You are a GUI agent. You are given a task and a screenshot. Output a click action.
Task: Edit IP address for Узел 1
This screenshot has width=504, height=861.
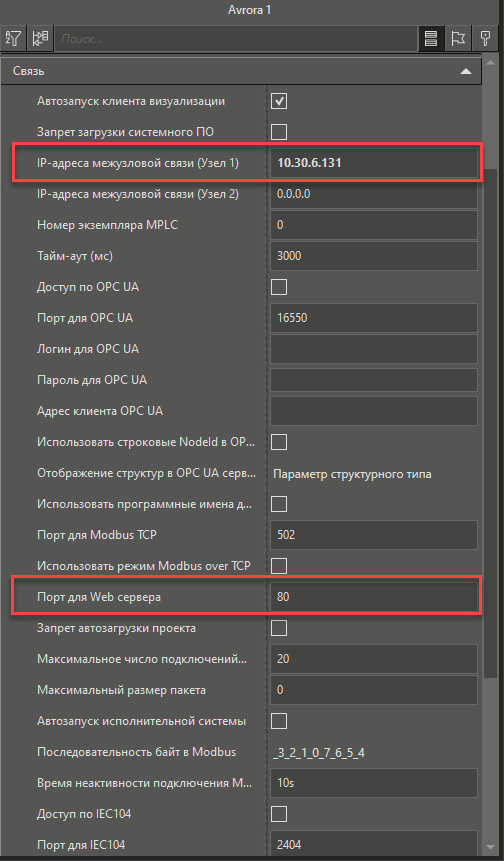click(374, 163)
